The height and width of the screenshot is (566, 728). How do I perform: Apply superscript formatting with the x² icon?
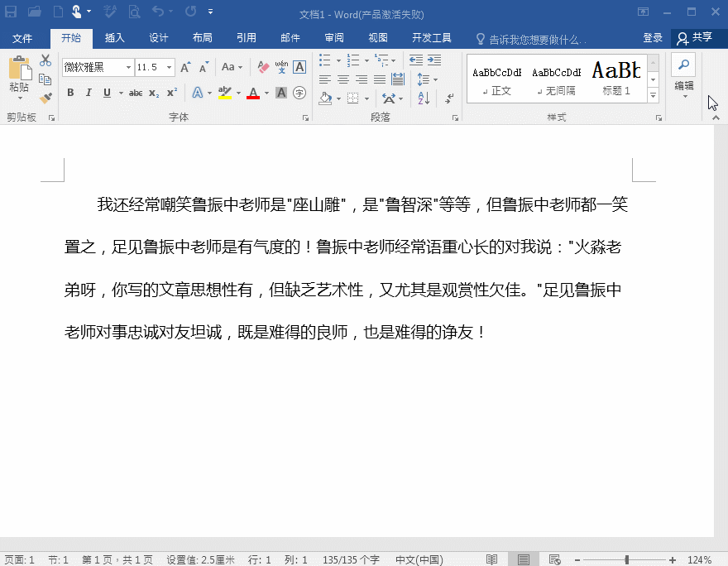172,93
